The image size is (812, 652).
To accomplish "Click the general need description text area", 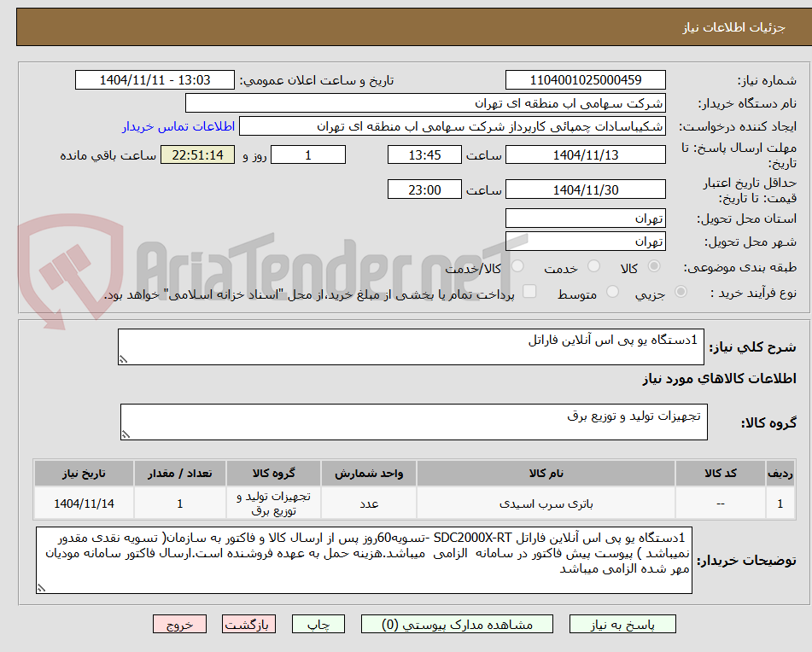I will click(x=411, y=346).
